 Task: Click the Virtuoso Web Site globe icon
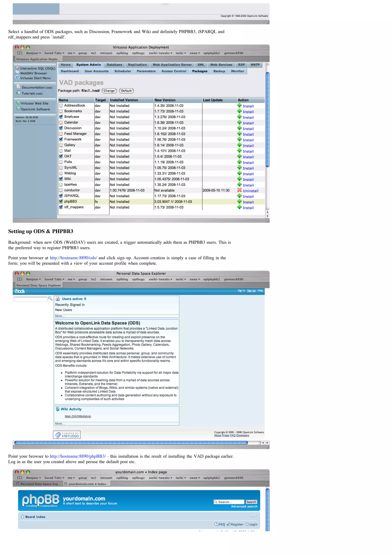click(x=18, y=102)
